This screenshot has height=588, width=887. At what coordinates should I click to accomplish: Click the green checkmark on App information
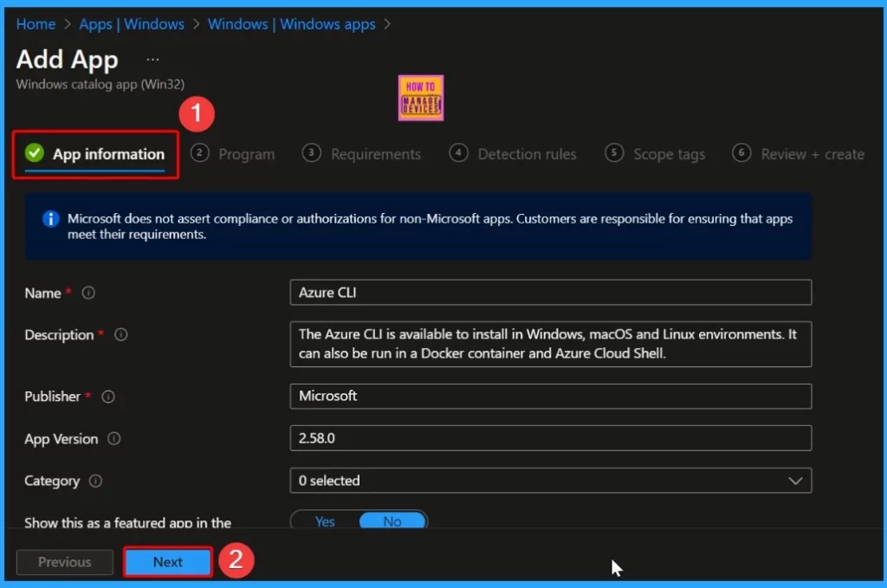[x=35, y=152]
